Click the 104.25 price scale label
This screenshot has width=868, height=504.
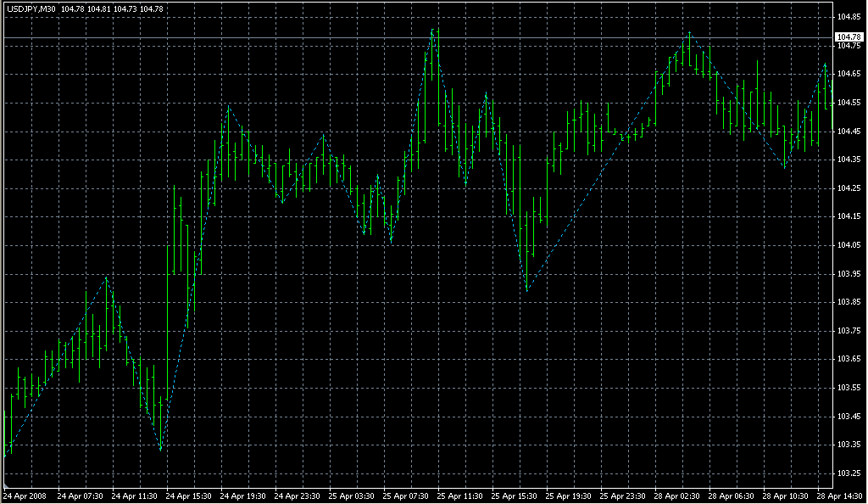[849, 188]
